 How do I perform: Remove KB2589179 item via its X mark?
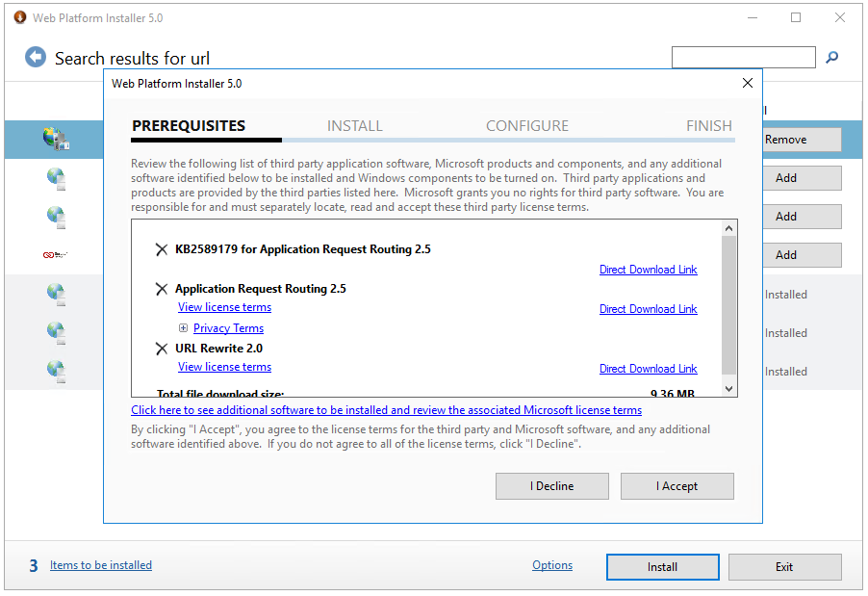coord(162,249)
